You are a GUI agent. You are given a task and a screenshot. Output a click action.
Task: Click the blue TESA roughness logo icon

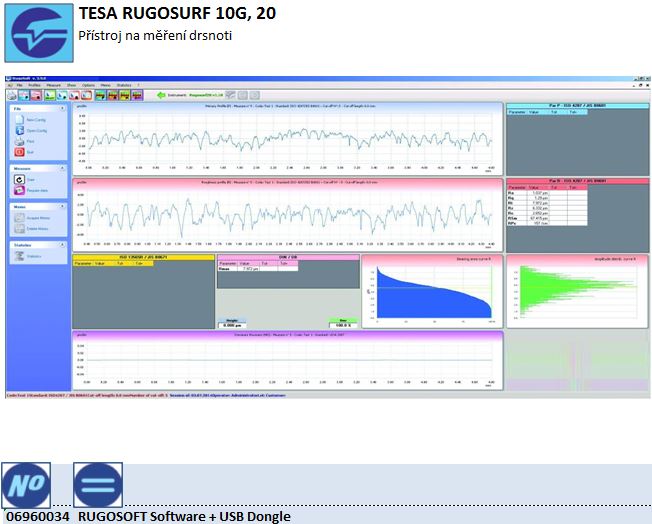click(39, 33)
